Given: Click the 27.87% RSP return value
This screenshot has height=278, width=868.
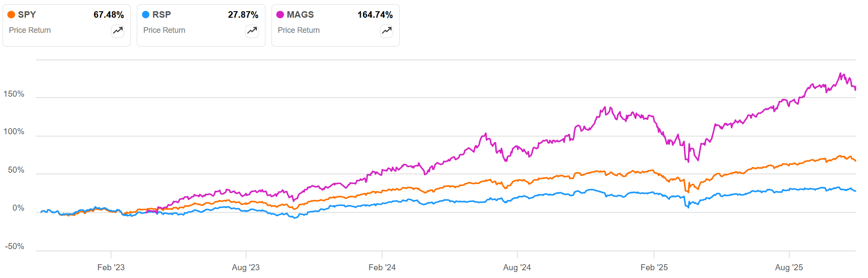Looking at the screenshot, I should [243, 15].
